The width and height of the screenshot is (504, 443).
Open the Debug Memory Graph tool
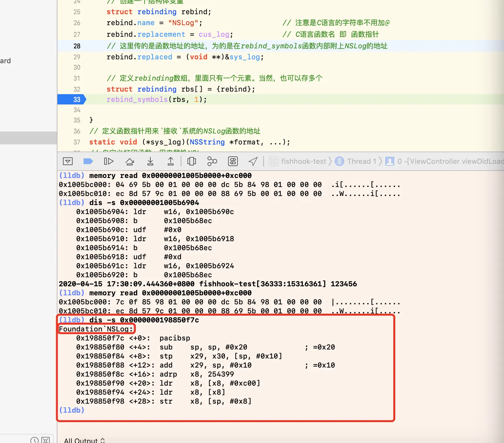click(x=212, y=161)
